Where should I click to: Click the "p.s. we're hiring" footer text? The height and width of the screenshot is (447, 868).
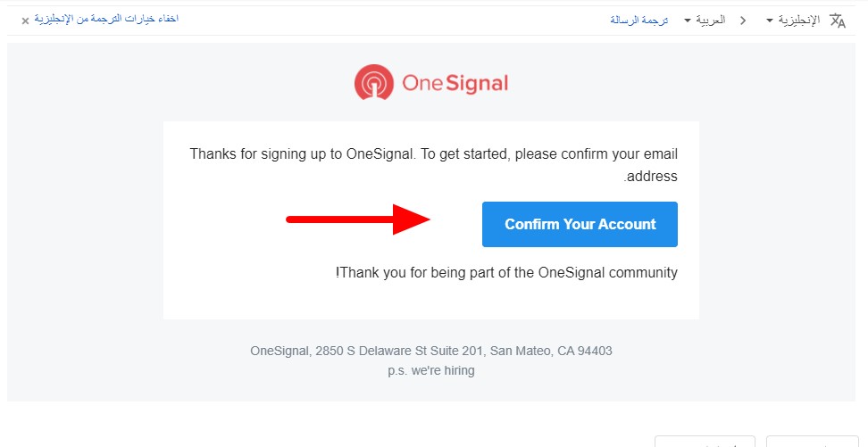pyautogui.click(x=431, y=370)
